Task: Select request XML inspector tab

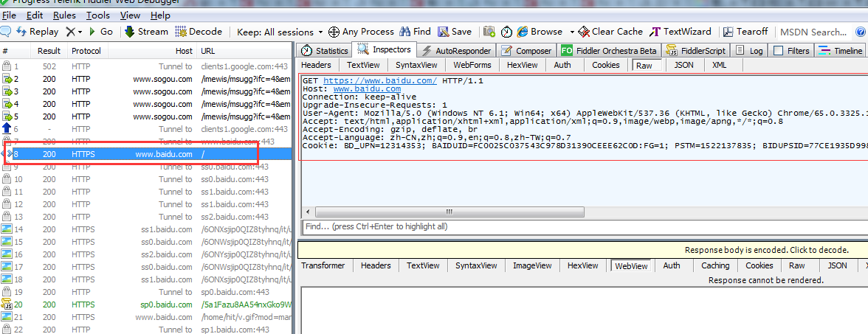Action: tap(719, 65)
